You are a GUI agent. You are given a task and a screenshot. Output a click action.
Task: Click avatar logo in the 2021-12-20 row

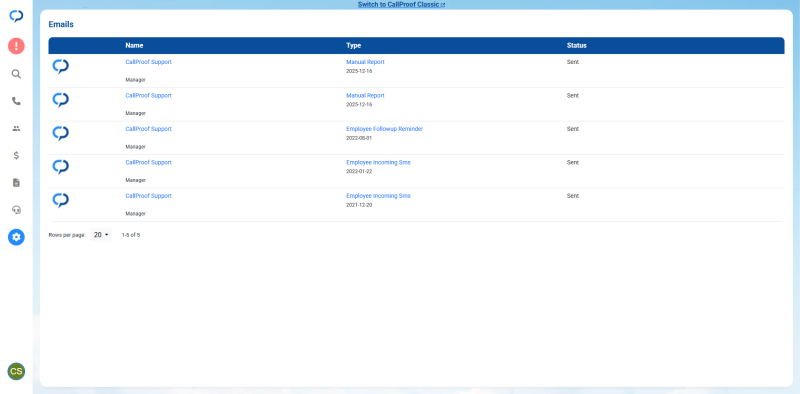[61, 201]
